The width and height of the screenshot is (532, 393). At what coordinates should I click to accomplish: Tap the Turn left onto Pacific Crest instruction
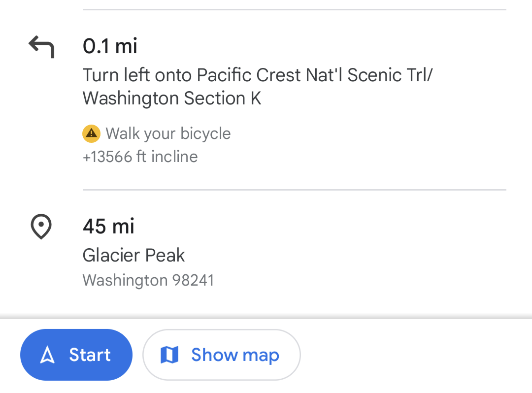[257, 75]
